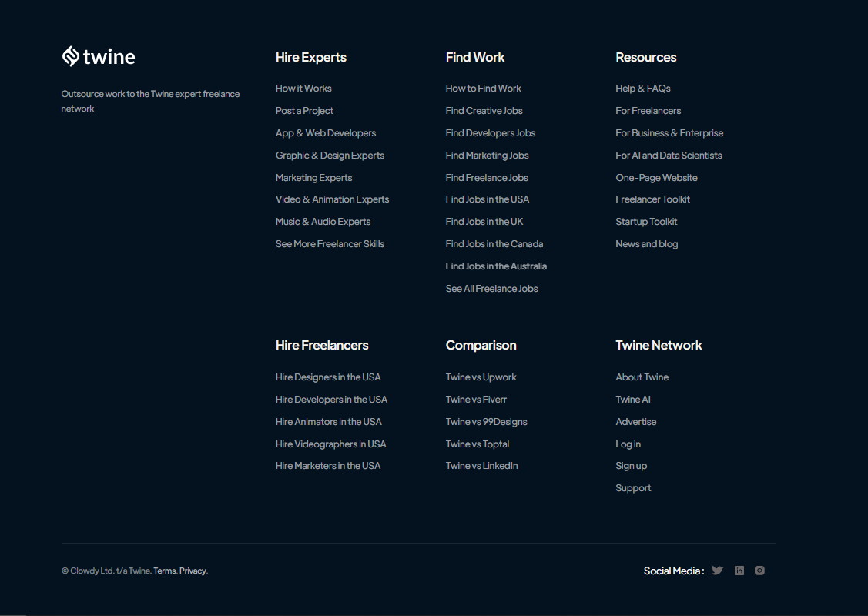Viewport: 868px width, 616px height.
Task: Click the Comparison heading
Action: [x=481, y=346]
